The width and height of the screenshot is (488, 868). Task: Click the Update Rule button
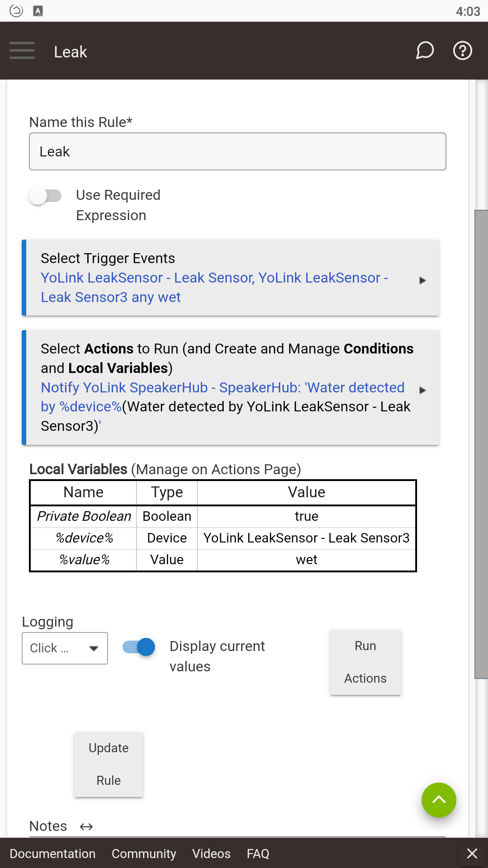tap(108, 764)
